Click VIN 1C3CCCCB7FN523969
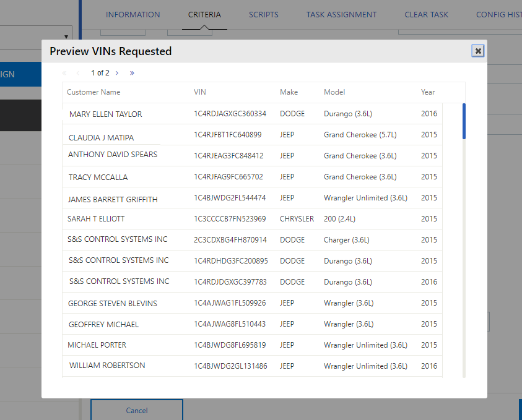Screen dimensions: 522x420 [x=230, y=219]
